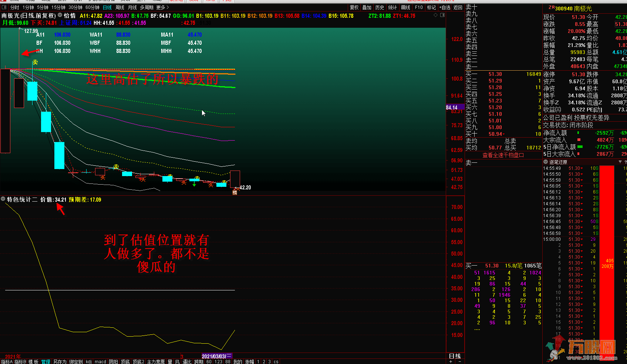
Task: Select the 日线 daily chart tab
Action: (x=107, y=7)
